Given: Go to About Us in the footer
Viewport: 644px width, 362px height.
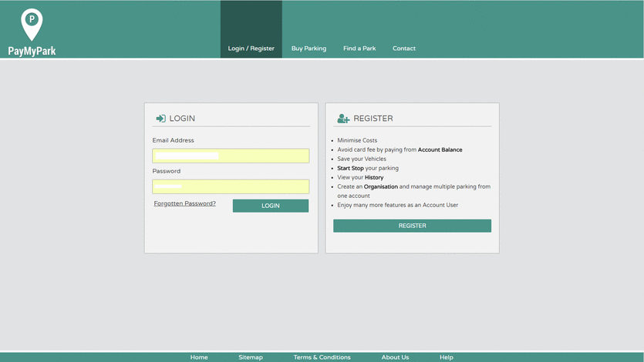Looking at the screenshot, I should [395, 357].
